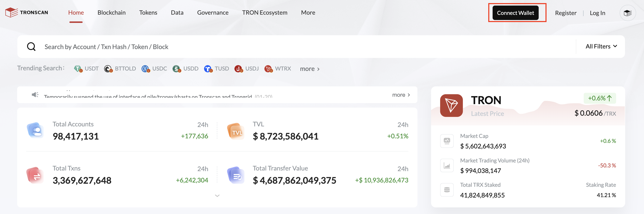Click the +6,242,304 txns 24h change

192,180
